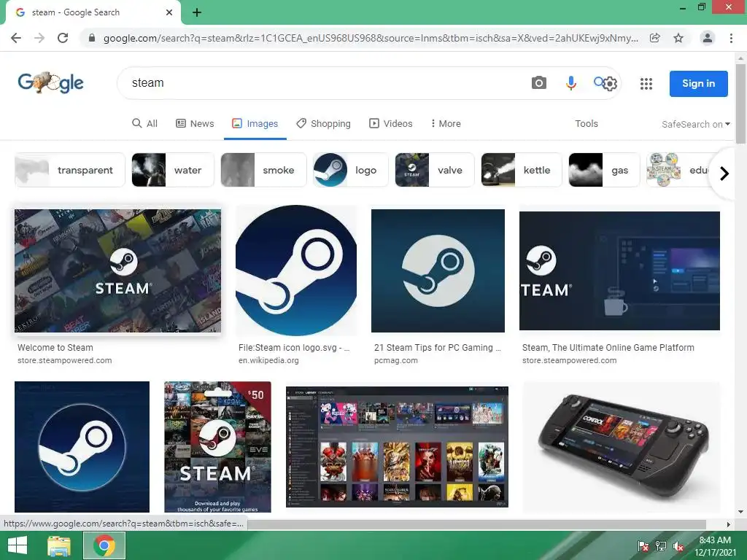Open the Steam library screenshot image
Image resolution: width=747 pixels, height=560 pixels.
point(397,447)
